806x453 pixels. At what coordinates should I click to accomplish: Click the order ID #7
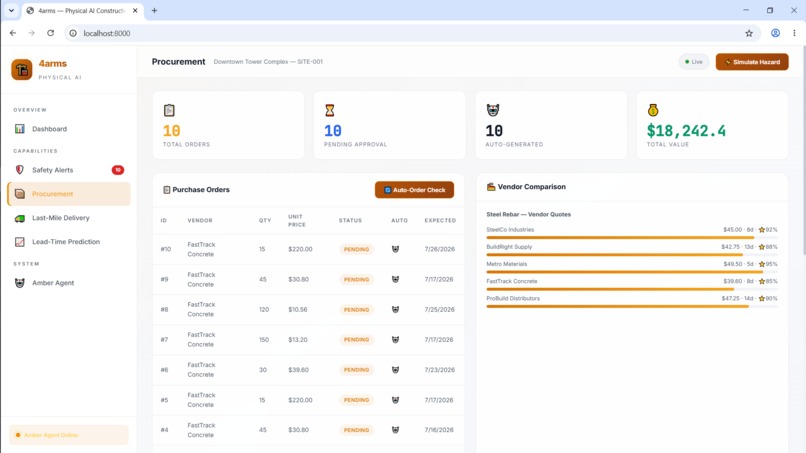pos(164,339)
